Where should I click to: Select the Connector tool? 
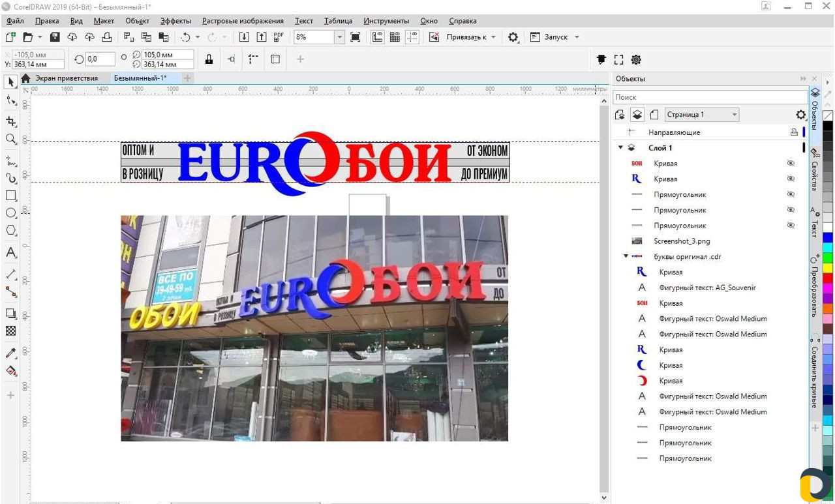pyautogui.click(x=10, y=291)
